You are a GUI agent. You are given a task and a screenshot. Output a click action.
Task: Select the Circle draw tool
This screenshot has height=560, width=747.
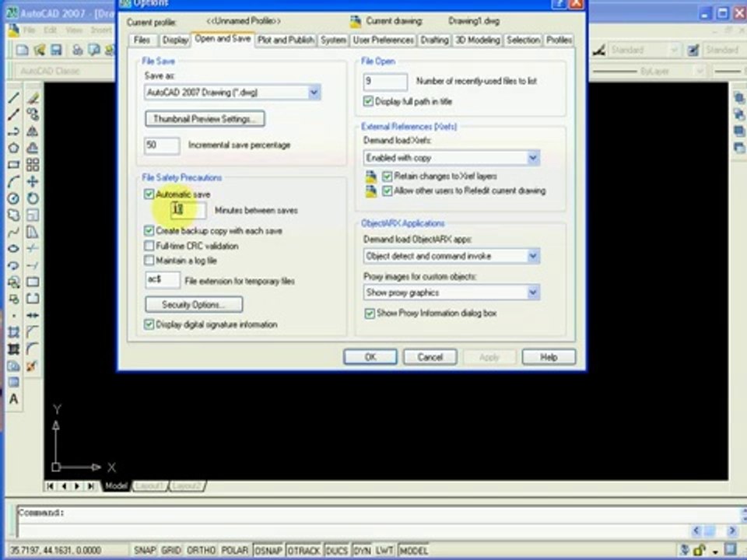coord(13,198)
